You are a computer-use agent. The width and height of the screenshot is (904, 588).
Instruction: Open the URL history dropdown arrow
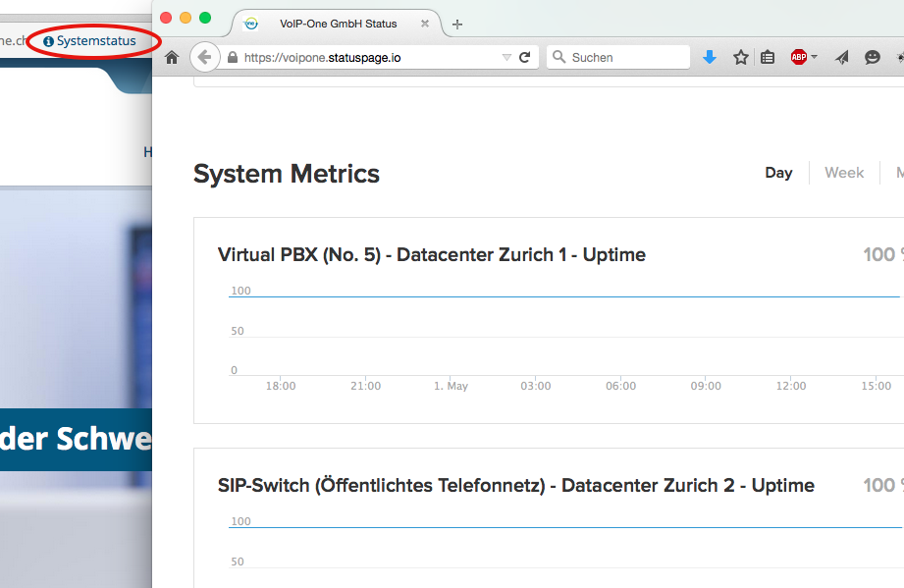coord(506,57)
